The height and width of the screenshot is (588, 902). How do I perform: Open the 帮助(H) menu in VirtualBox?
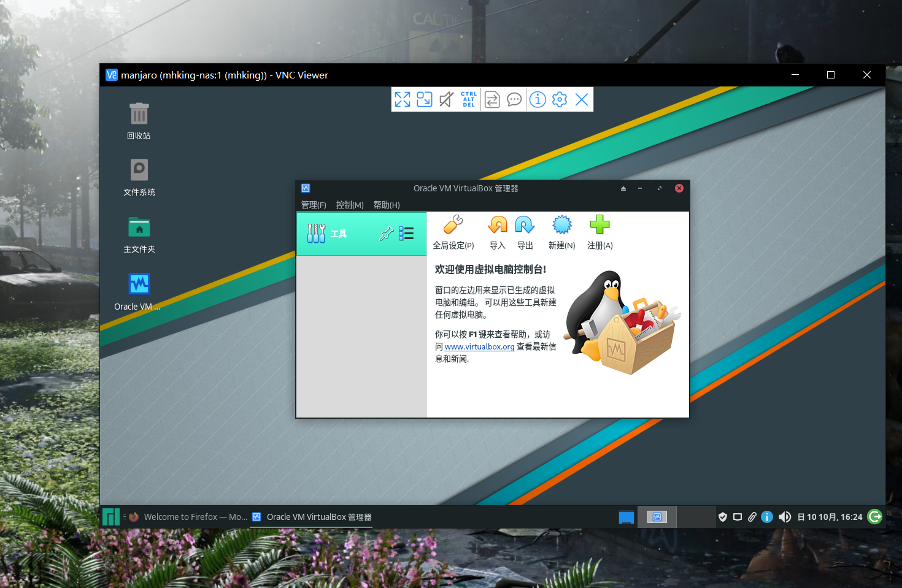click(x=387, y=205)
